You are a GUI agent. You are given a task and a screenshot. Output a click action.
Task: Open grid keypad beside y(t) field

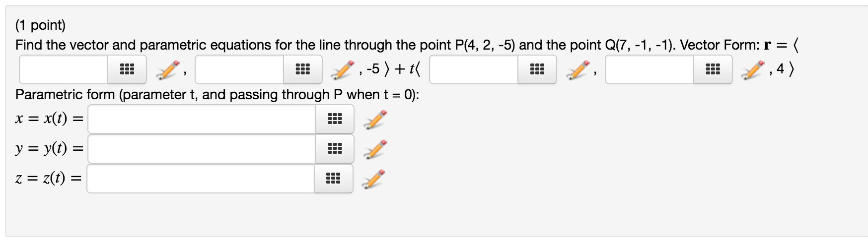coord(335,149)
